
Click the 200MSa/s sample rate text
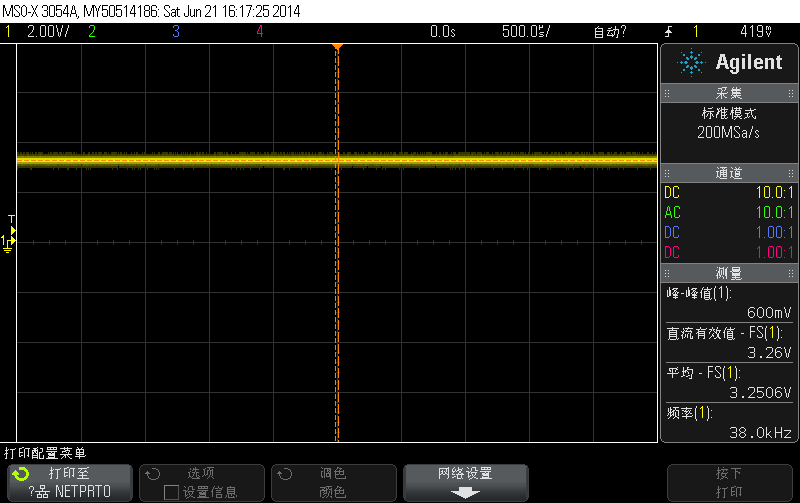coord(729,133)
